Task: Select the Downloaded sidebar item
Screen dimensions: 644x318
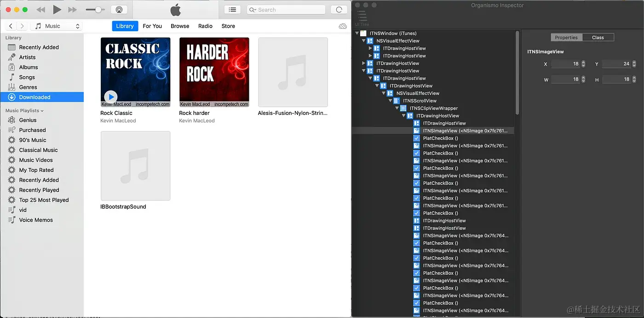Action: (x=42, y=97)
